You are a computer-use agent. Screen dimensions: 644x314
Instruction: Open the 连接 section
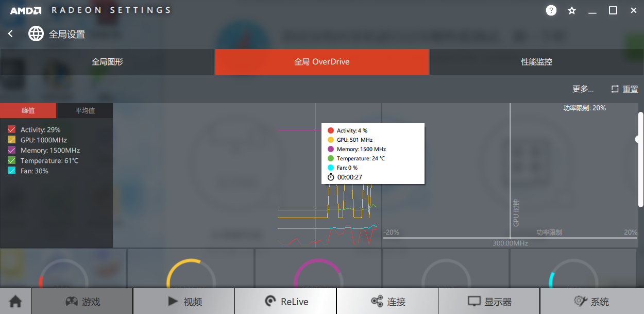(x=387, y=302)
